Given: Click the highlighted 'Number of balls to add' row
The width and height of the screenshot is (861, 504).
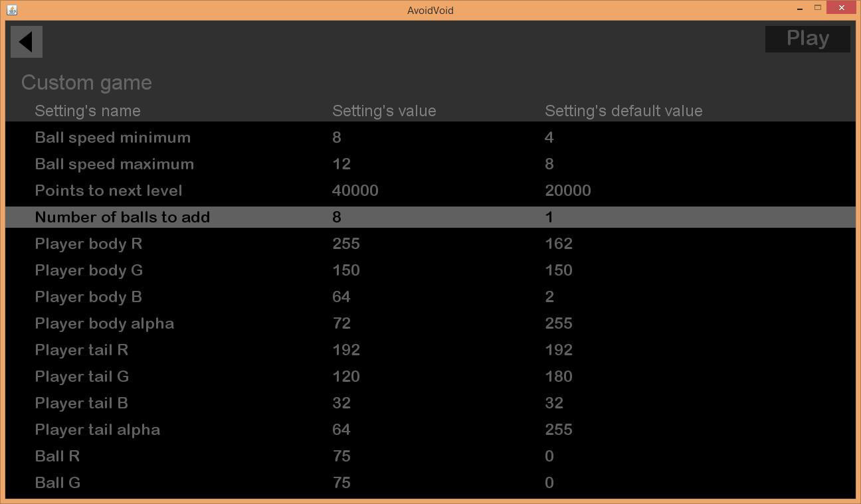Looking at the screenshot, I should point(430,217).
